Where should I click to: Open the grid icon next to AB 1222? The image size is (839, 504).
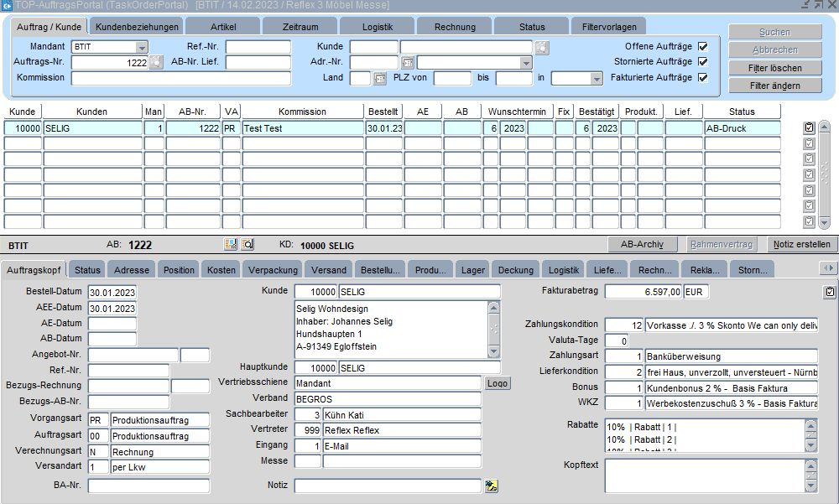[x=232, y=245]
